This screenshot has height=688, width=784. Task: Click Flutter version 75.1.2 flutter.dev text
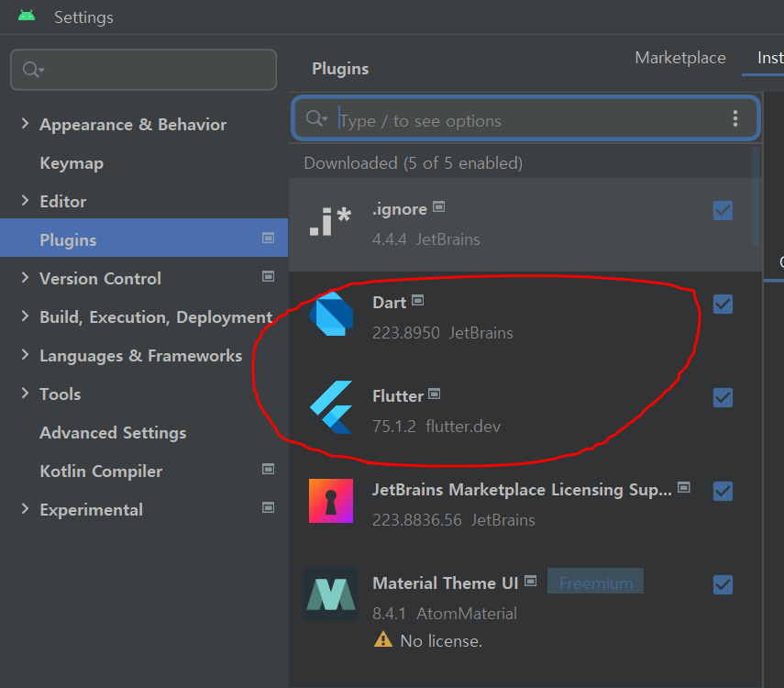(x=436, y=427)
